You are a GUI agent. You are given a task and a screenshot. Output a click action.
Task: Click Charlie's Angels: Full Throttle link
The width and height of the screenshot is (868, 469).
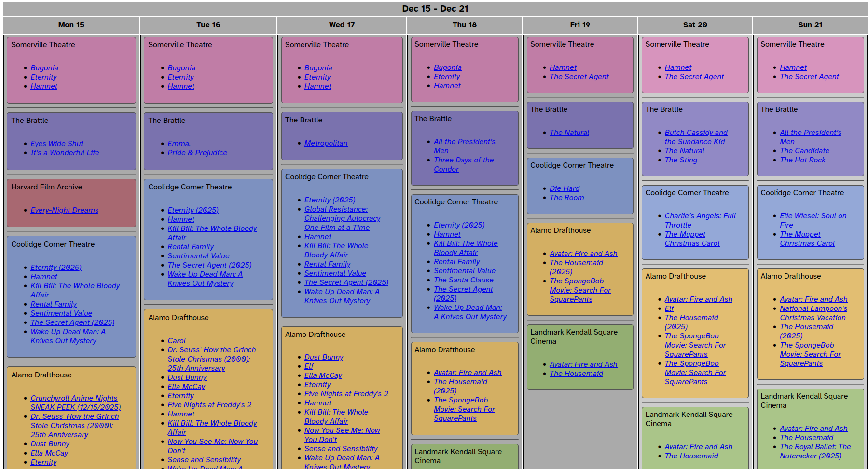click(x=700, y=216)
